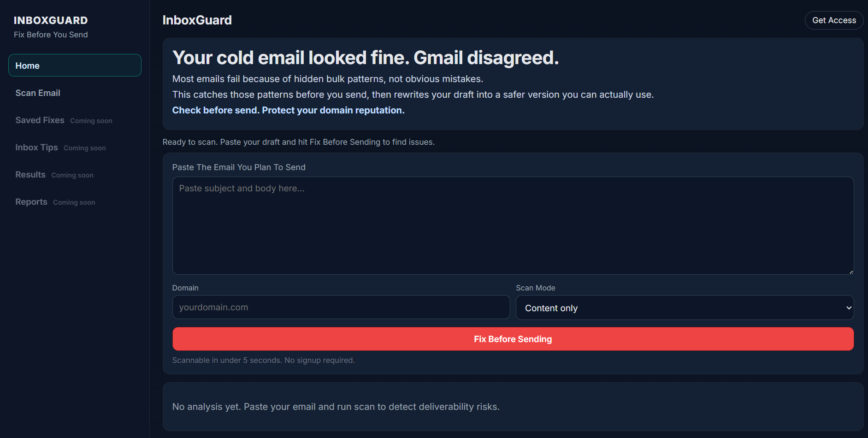The image size is (868, 438).
Task: Click the 'Paste The Email You Plan To Send' label
Action: click(x=239, y=167)
